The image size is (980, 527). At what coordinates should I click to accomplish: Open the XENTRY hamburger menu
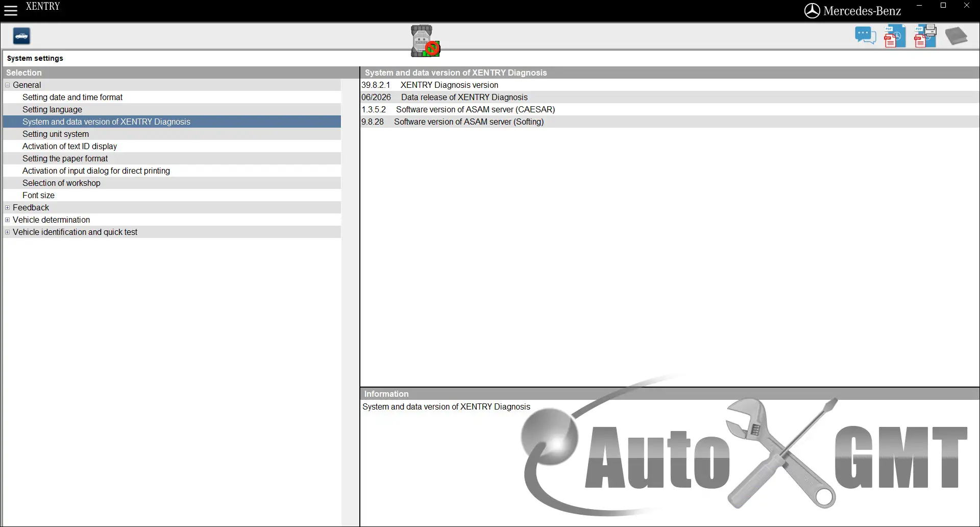(11, 10)
